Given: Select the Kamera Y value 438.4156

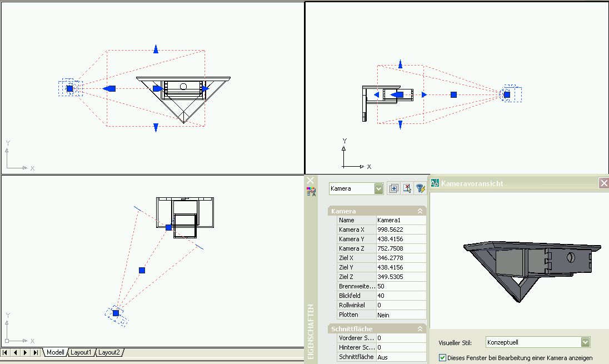Looking at the screenshot, I should tap(401, 239).
